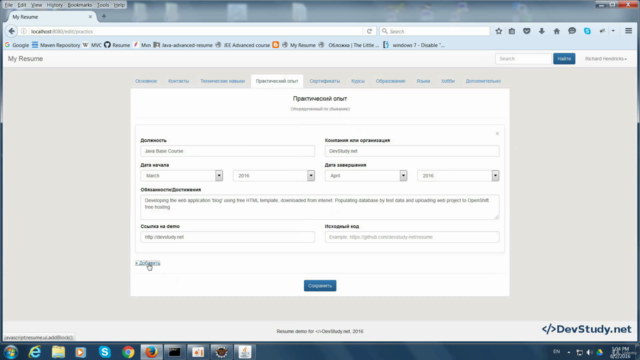Switch to the Образование tab
This screenshot has height=360, width=640.
click(x=391, y=81)
